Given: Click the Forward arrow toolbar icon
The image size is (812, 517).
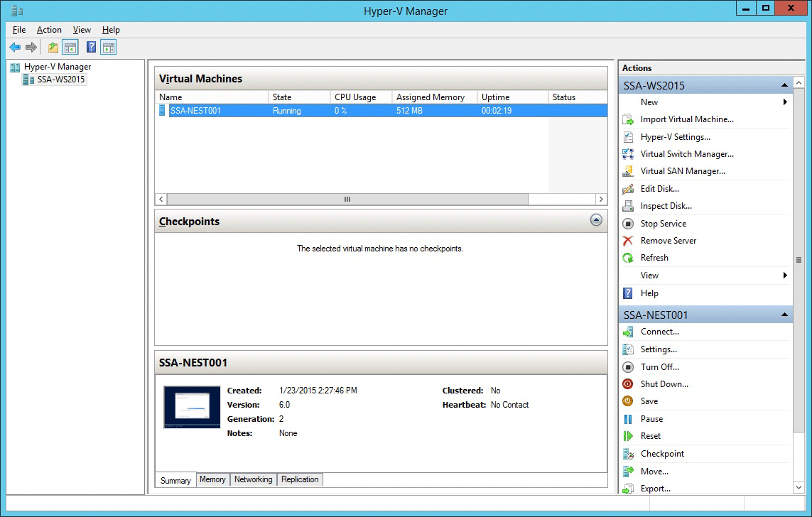Looking at the screenshot, I should coord(31,48).
